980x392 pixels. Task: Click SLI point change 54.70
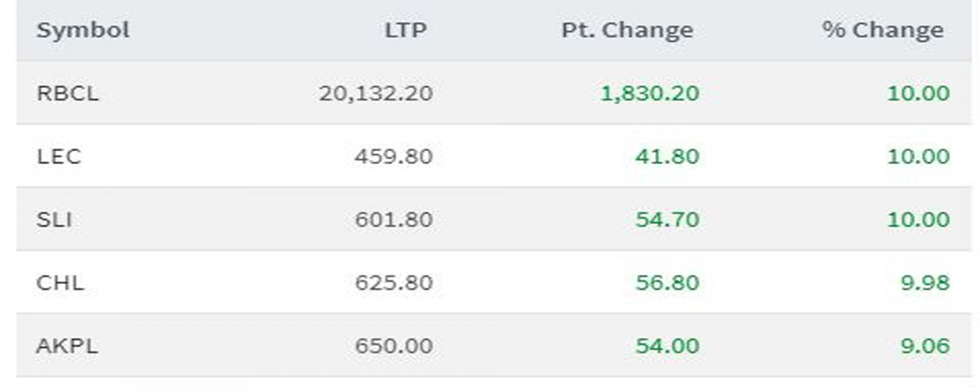pyautogui.click(x=666, y=220)
